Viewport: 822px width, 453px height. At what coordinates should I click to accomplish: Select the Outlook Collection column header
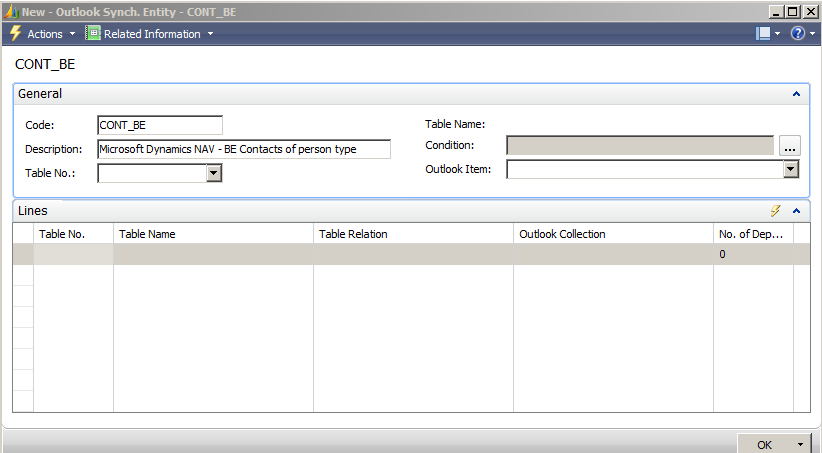pos(612,234)
